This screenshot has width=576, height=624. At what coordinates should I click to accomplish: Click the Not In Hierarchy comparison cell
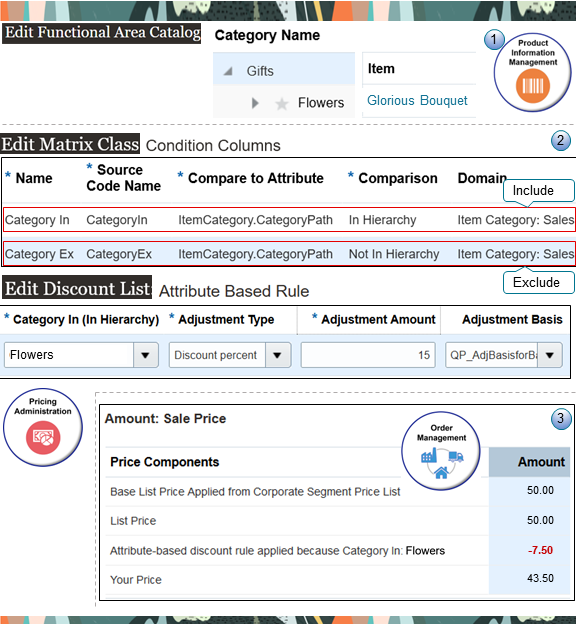click(394, 254)
